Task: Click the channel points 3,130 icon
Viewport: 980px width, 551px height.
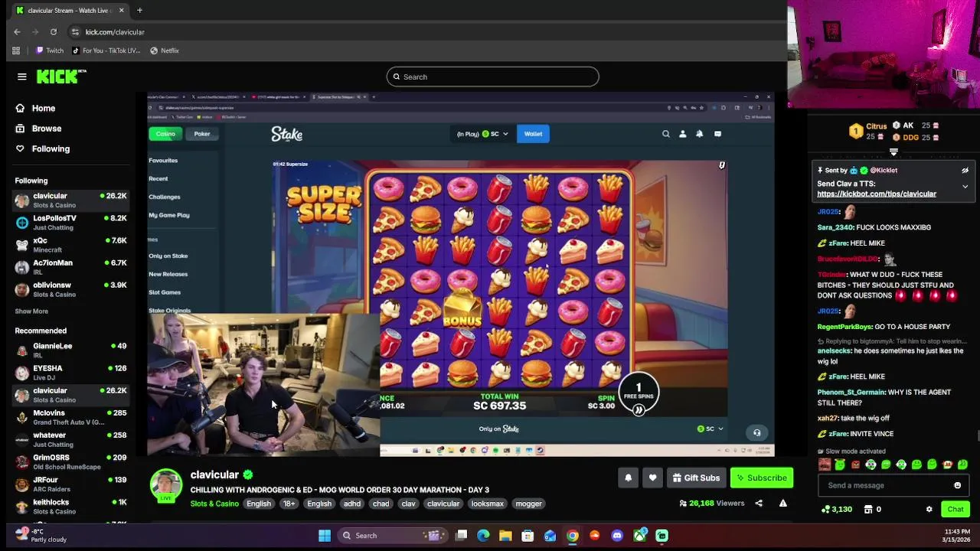Action: click(825, 510)
